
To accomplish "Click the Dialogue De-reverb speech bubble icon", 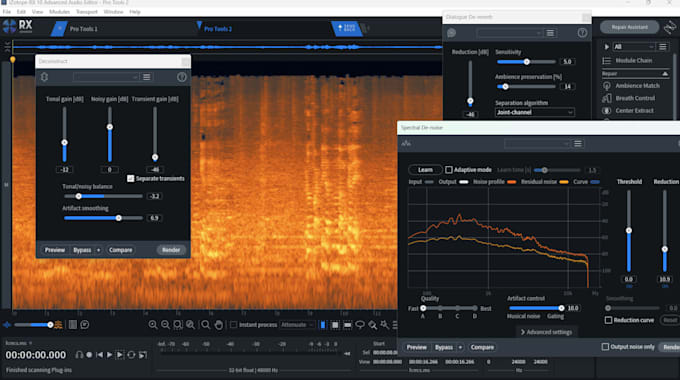I will [x=451, y=33].
